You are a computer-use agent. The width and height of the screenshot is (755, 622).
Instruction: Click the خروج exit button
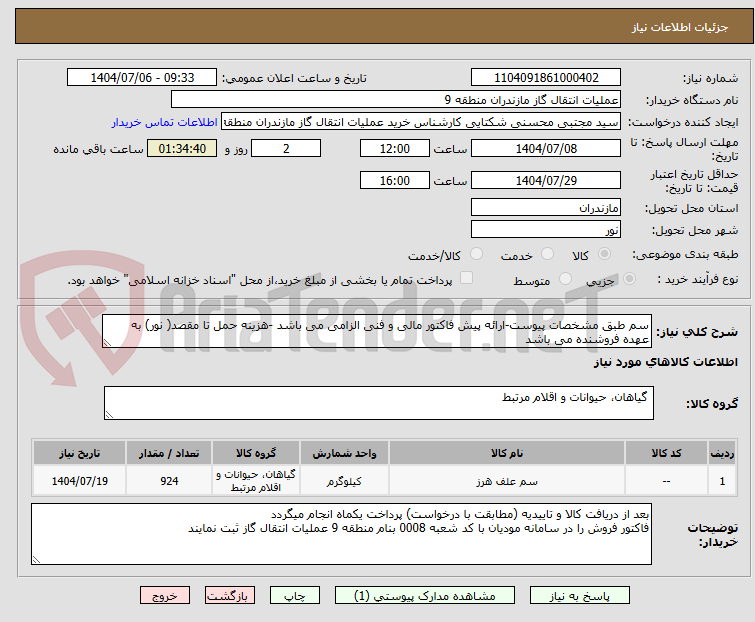tap(165, 596)
